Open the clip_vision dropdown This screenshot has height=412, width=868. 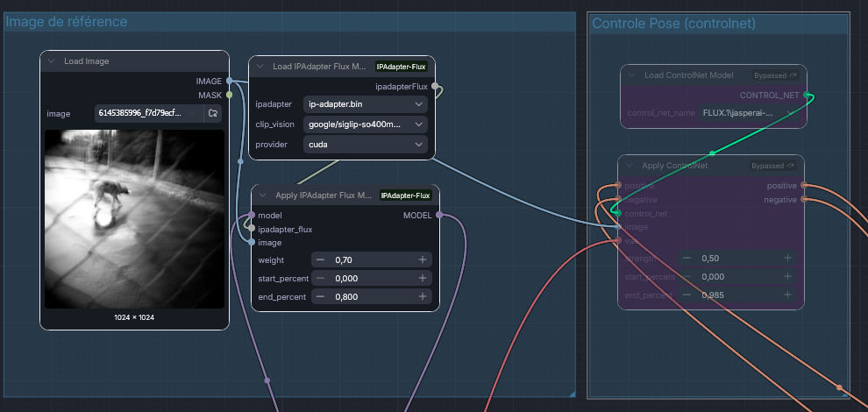(366, 124)
